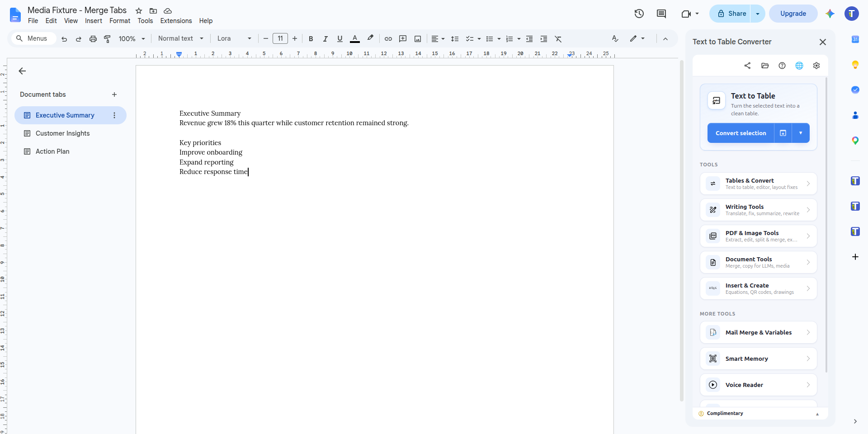Open Google Keep from side panel
Viewport: 868px width, 434px height.
pyautogui.click(x=855, y=65)
